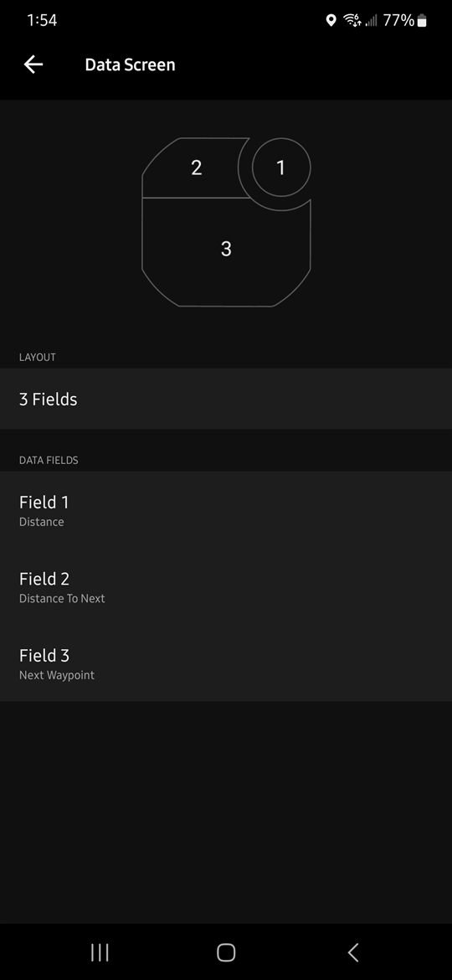452x980 pixels.
Task: Select field region 1 in watch preview
Action: [281, 167]
